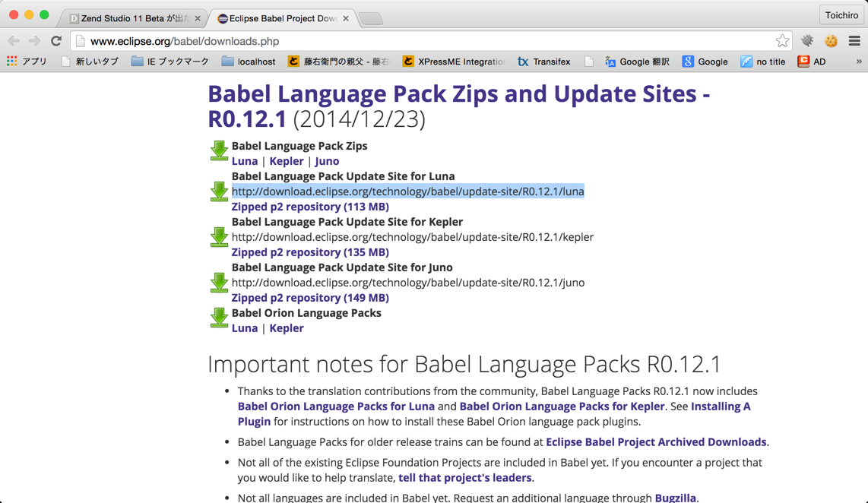
Task: Click the download arrow beside Update Site for Luna
Action: pos(219,191)
